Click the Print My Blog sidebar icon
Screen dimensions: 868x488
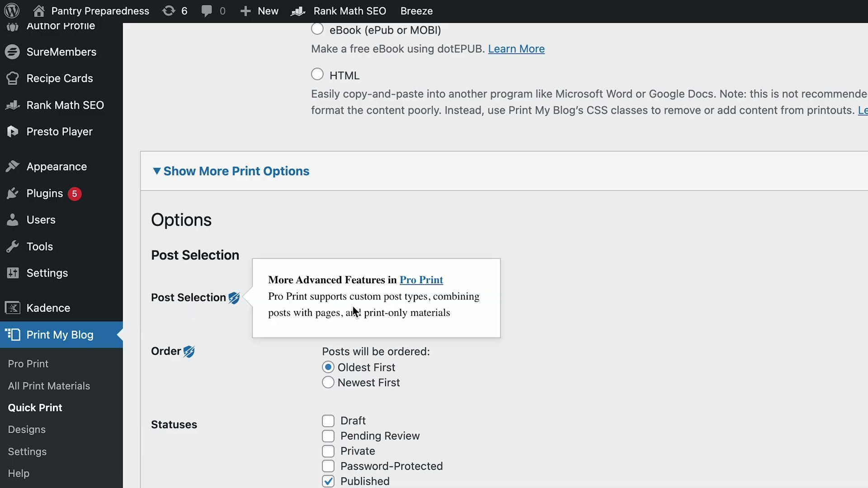click(13, 334)
